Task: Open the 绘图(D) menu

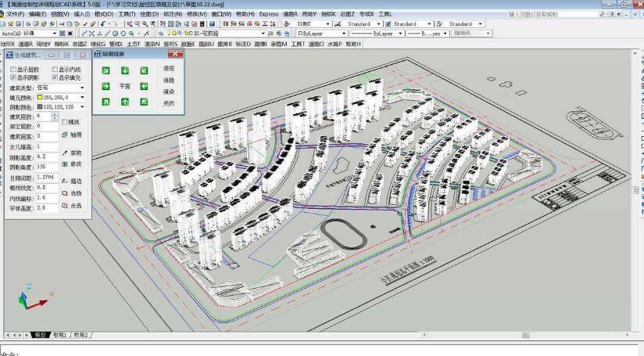Action: (x=149, y=14)
